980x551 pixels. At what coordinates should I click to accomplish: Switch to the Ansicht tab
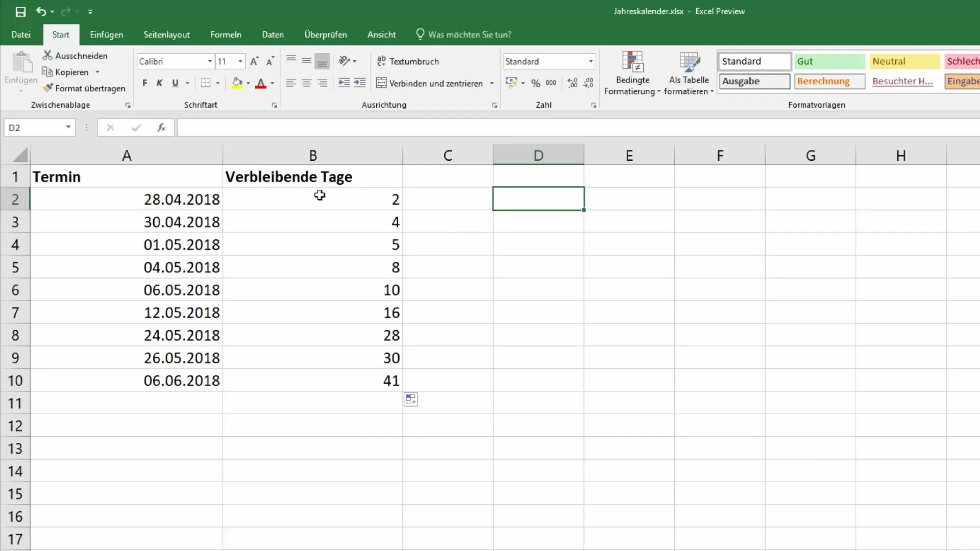382,35
